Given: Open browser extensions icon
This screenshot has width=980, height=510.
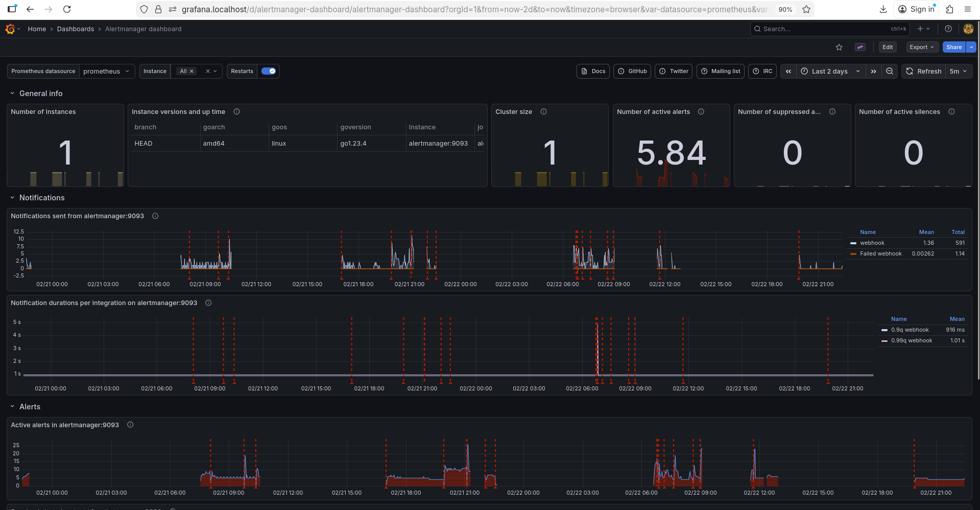Looking at the screenshot, I should tap(949, 9).
